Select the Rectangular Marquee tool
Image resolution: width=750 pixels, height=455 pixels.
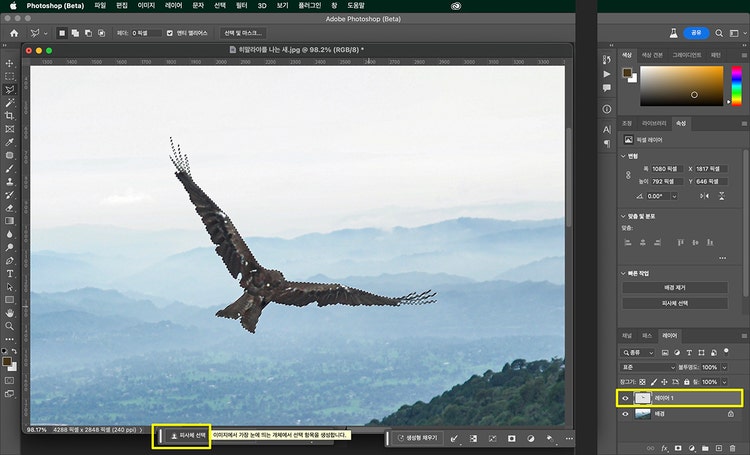pos(10,76)
